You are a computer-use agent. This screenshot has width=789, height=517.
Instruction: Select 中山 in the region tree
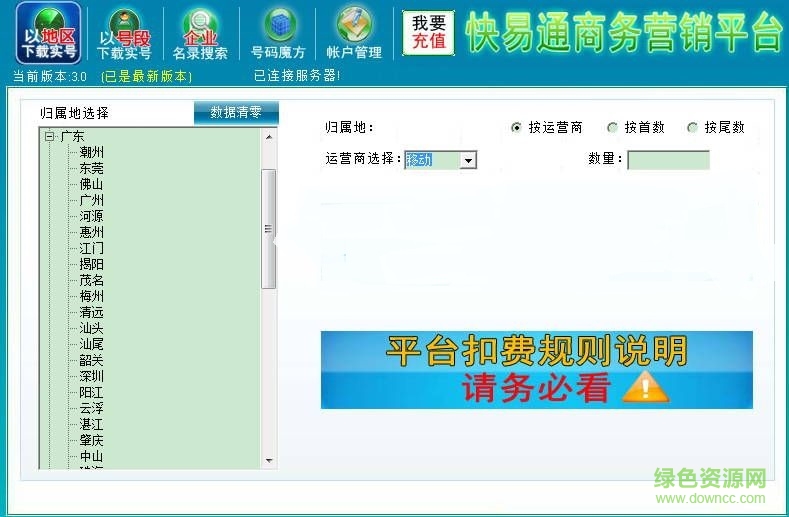pos(92,456)
